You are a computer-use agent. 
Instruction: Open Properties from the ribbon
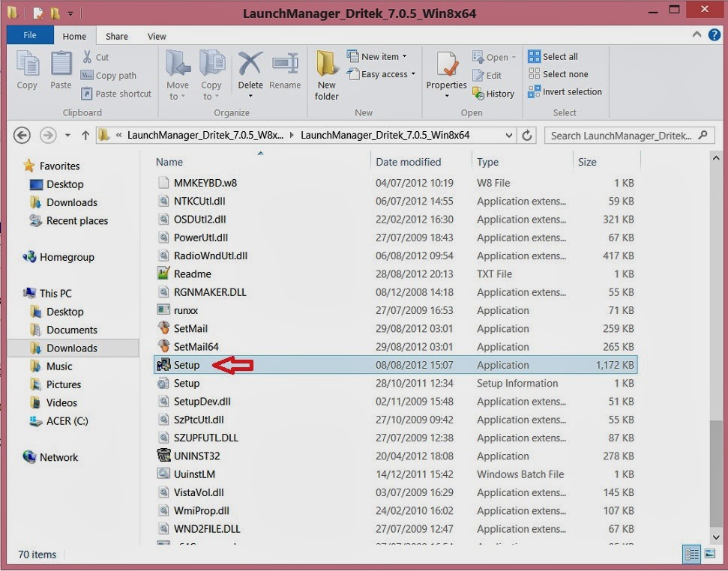pyautogui.click(x=446, y=74)
